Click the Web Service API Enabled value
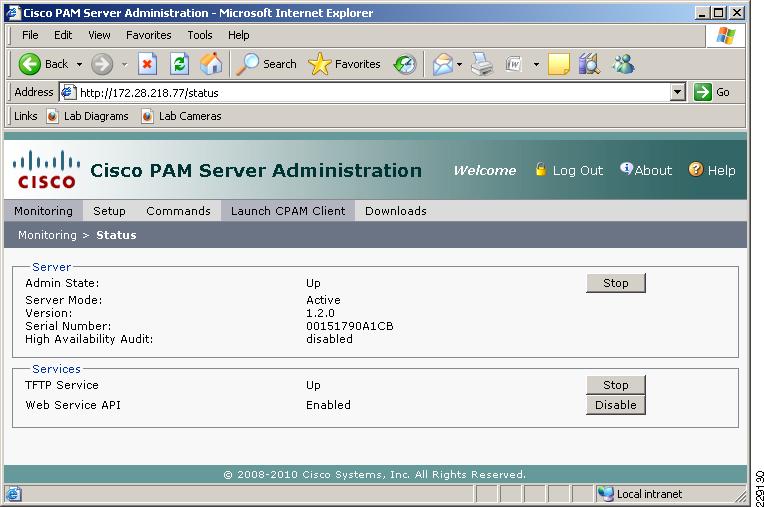 coord(328,405)
